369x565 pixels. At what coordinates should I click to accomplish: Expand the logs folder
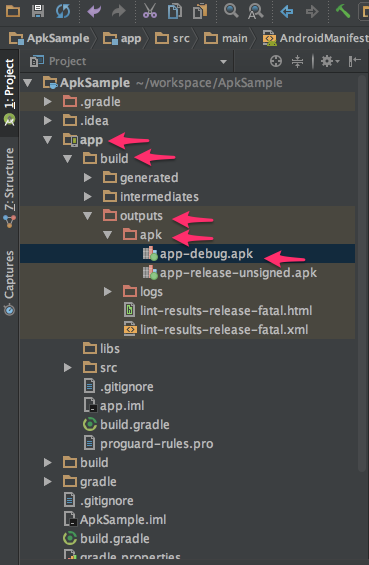[x=107, y=292]
